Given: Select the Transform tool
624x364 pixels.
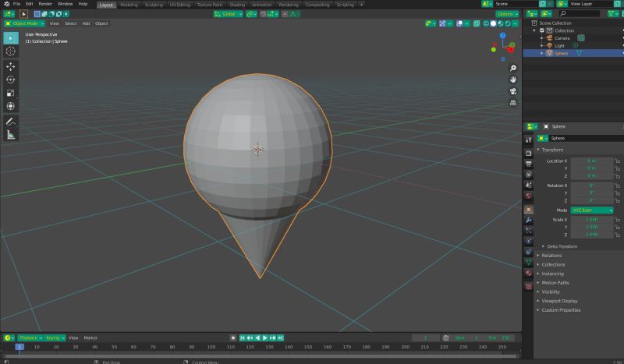Looking at the screenshot, I should point(11,106).
